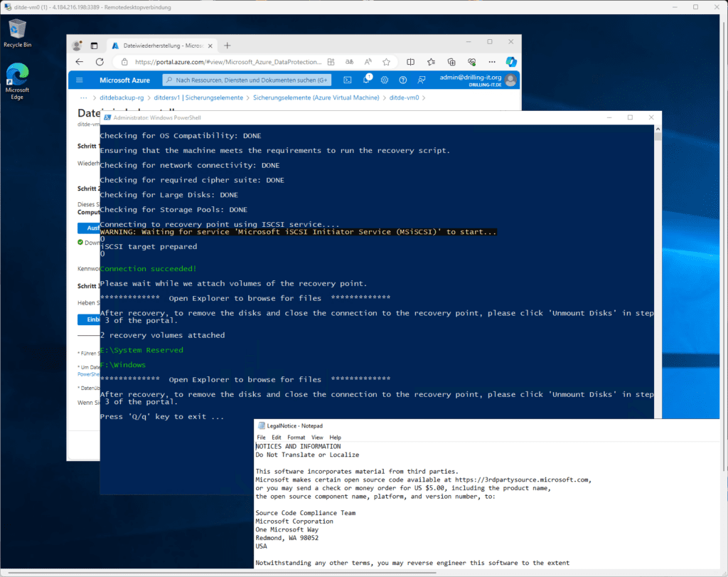The width and height of the screenshot is (728, 577).
Task: Add this page to favorites star
Action: click(x=386, y=62)
